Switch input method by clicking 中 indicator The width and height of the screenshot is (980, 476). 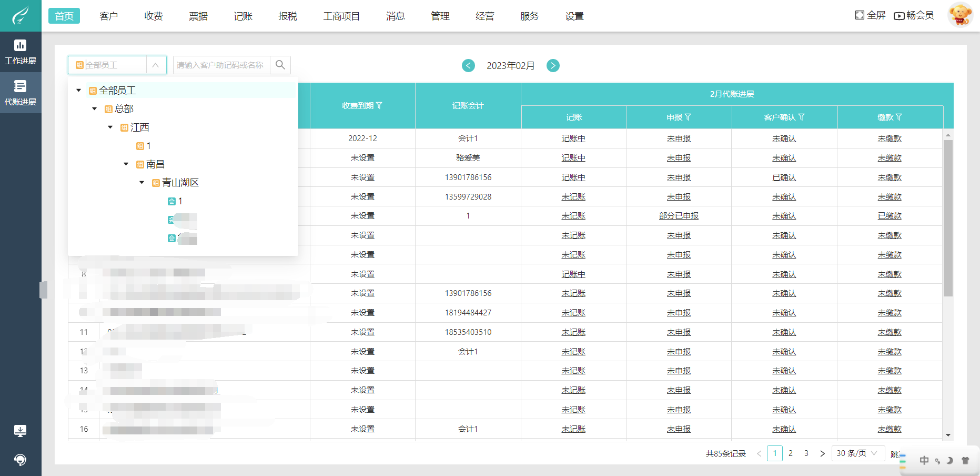(924, 460)
